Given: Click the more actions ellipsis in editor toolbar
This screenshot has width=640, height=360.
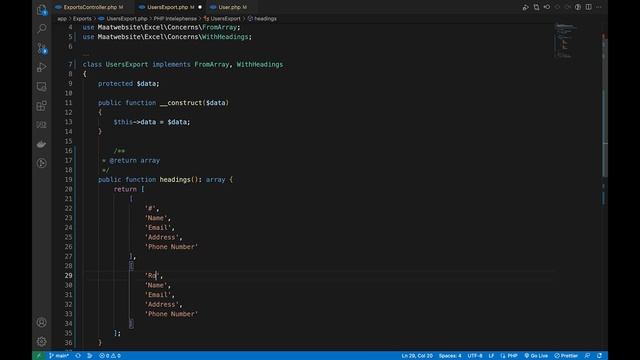Looking at the screenshot, I should coord(599,7).
